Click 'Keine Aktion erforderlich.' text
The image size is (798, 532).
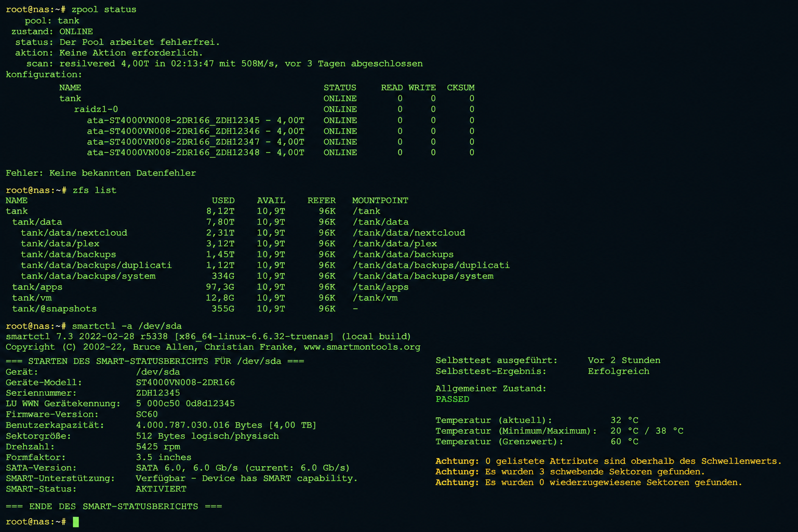click(131, 53)
